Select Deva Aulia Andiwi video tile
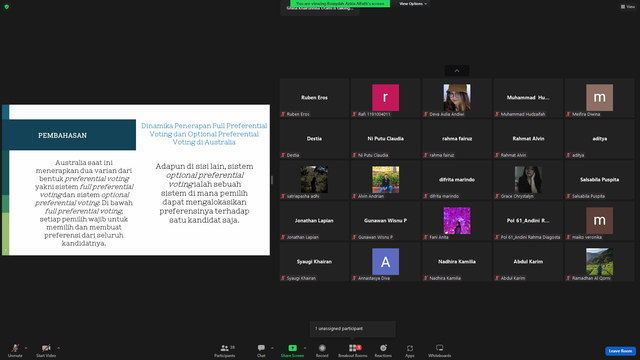Screen dimensions: 640x360 point(457,98)
